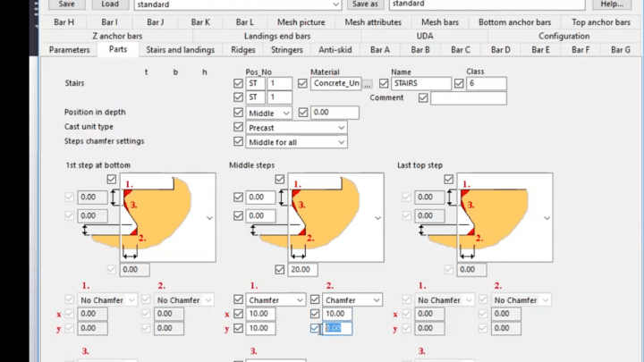Click the Save as button

[x=365, y=4]
